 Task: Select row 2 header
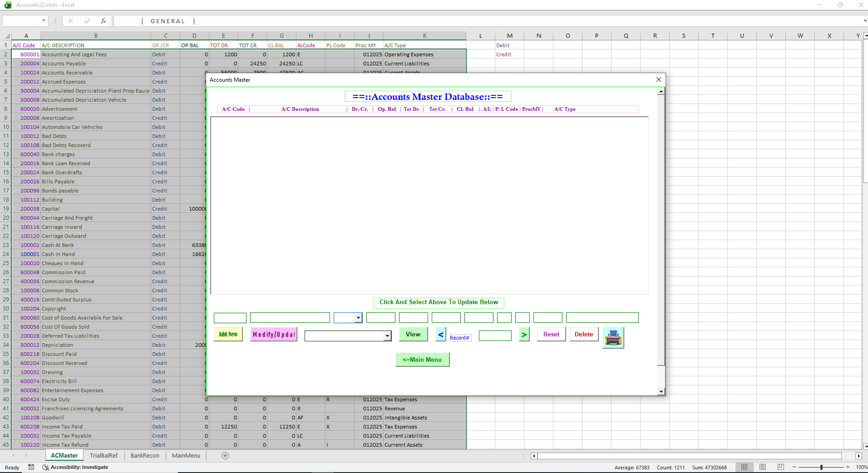tap(6, 54)
